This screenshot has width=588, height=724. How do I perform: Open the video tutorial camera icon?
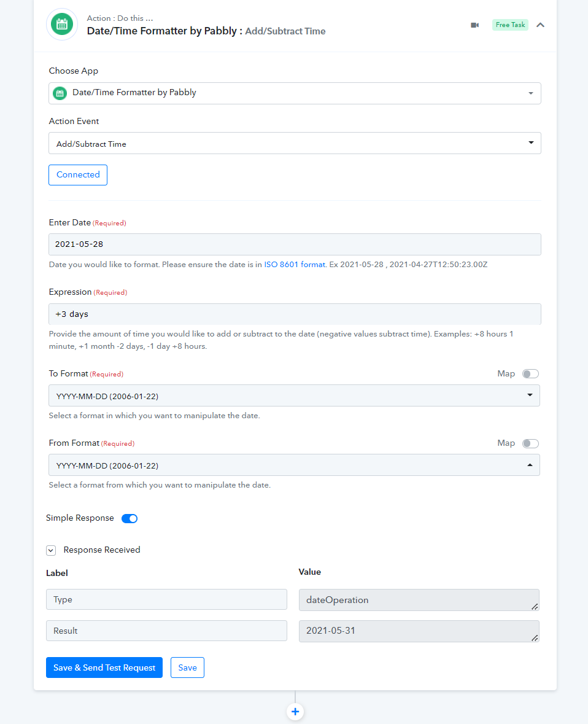(474, 25)
